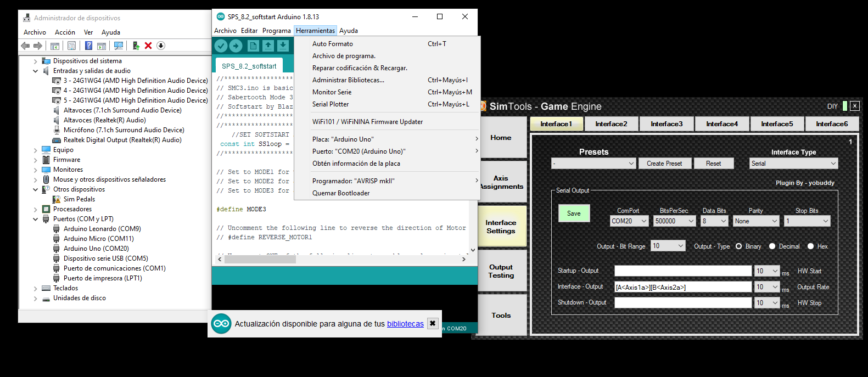Click the blue question mark help icon
Screen dimensions: 868x377
[88, 46]
